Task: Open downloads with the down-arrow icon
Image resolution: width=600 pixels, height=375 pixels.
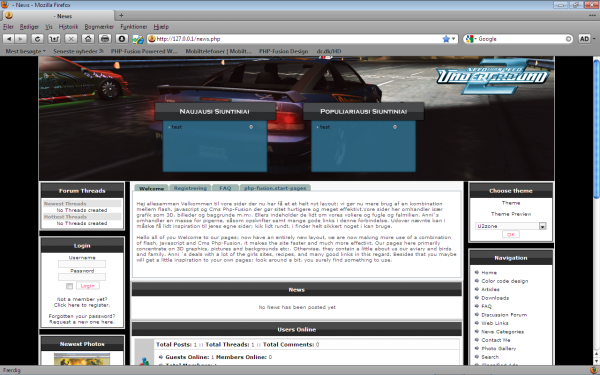Action: pos(122,39)
